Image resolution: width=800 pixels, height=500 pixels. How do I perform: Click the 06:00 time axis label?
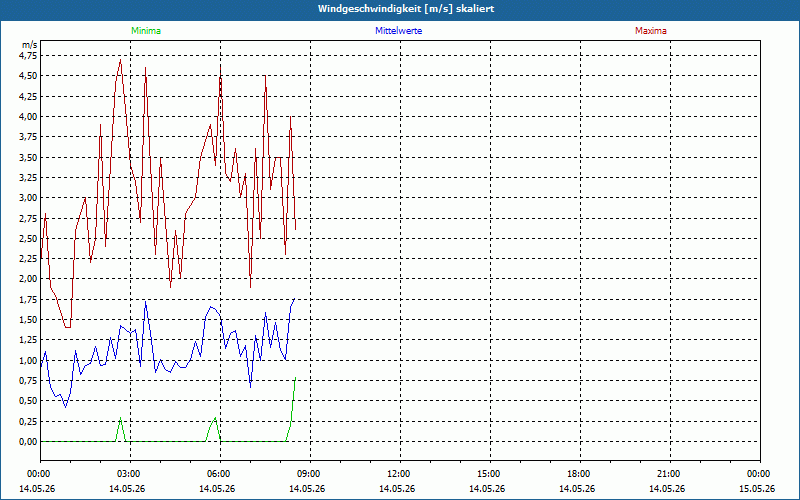[x=220, y=474]
